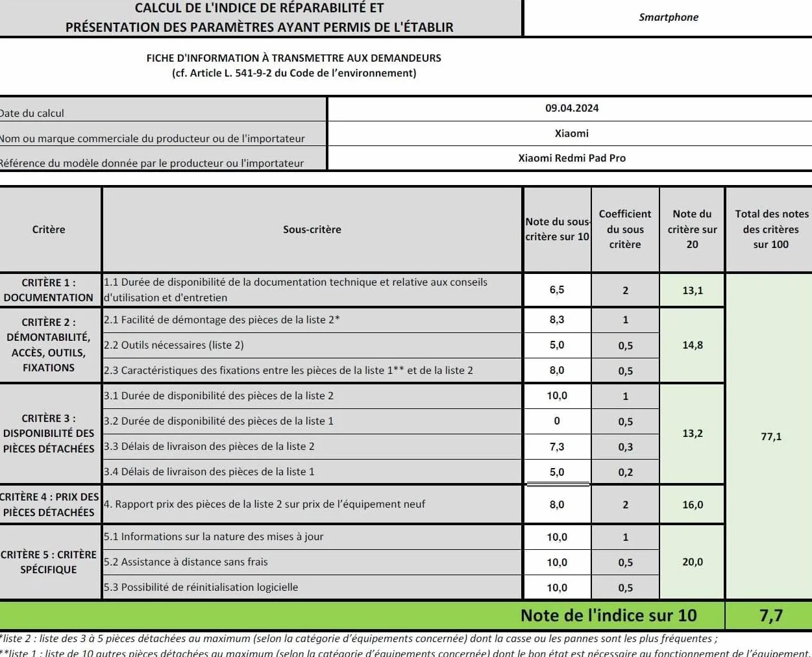This screenshot has width=812, height=657.
Task: Click the 'CRITÈRE 2 : DÉMONTABILITÉ' cell
Action: pos(49,345)
